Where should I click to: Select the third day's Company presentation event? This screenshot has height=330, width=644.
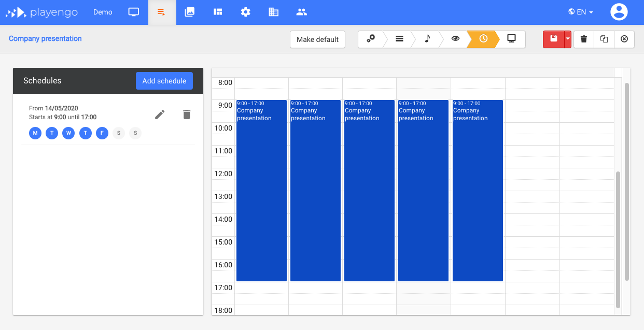(369, 191)
